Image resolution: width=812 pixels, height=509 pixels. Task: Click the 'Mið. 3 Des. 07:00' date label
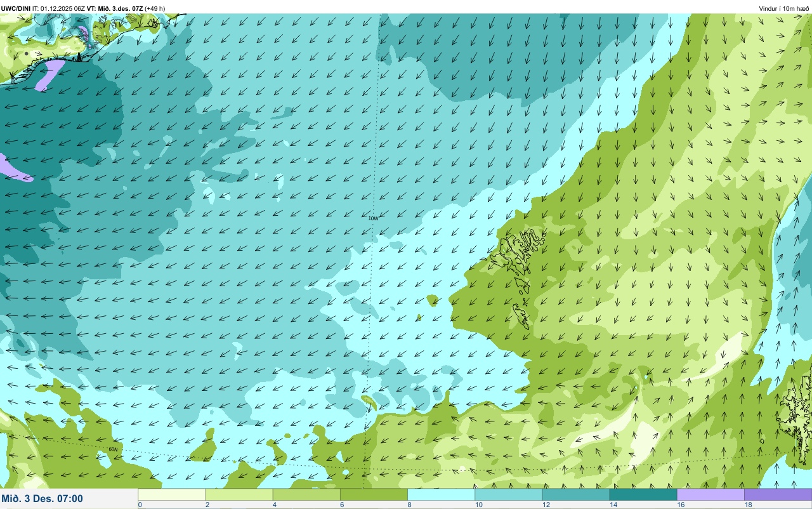(43, 498)
